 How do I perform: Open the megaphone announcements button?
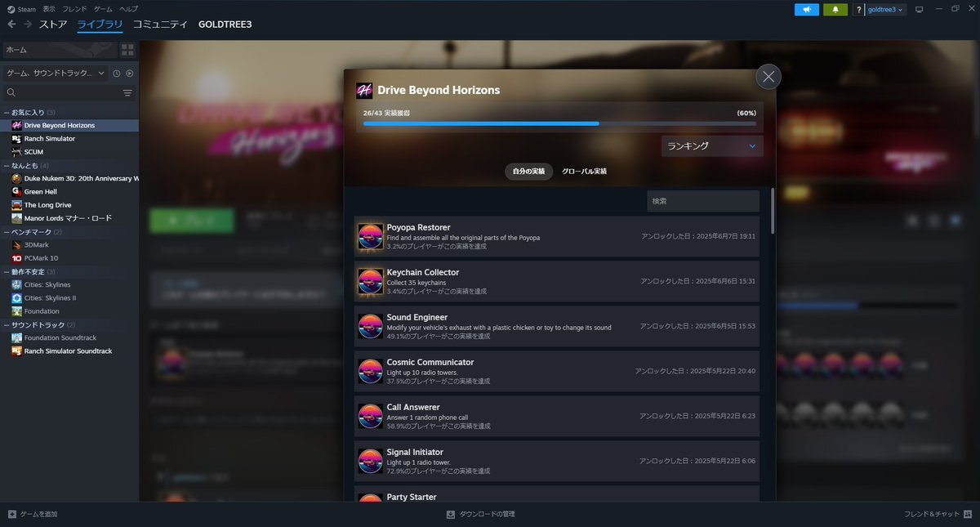(x=807, y=9)
